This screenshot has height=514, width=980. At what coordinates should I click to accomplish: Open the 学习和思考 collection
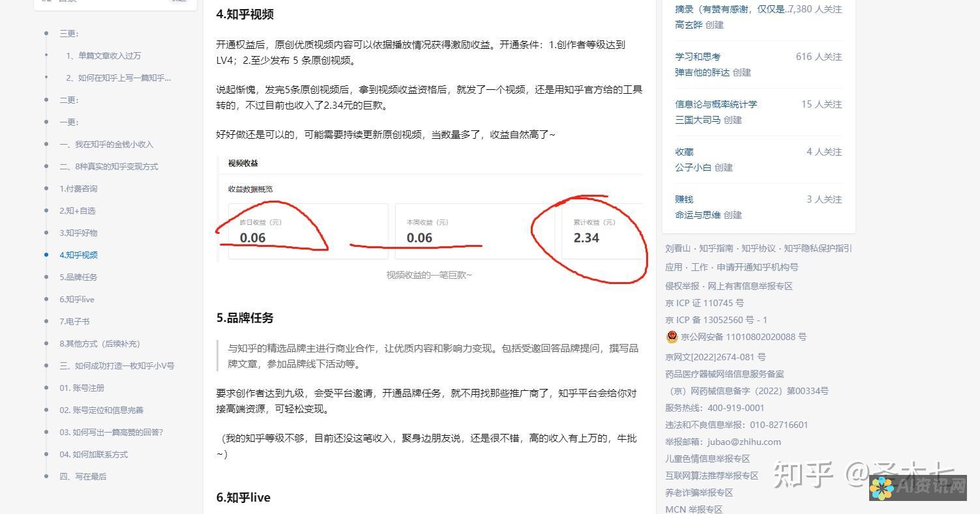click(698, 57)
